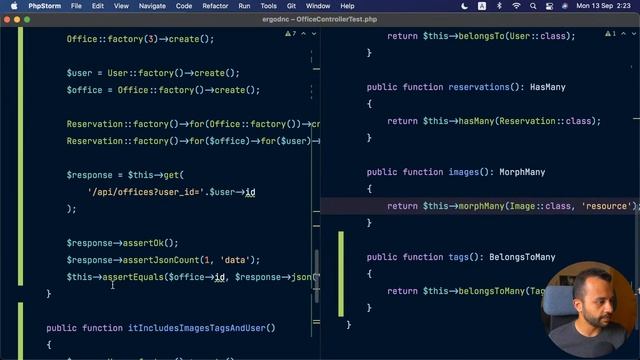Click itIncludesImagesTagsAndUser function name
This screenshot has height=360, width=640.
click(x=197, y=328)
